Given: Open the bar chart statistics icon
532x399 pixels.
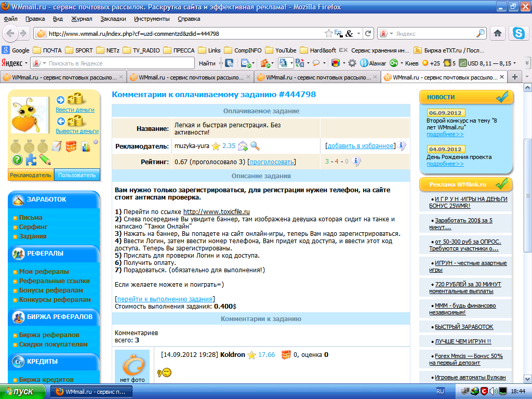Looking at the screenshot, I should 85,147.
